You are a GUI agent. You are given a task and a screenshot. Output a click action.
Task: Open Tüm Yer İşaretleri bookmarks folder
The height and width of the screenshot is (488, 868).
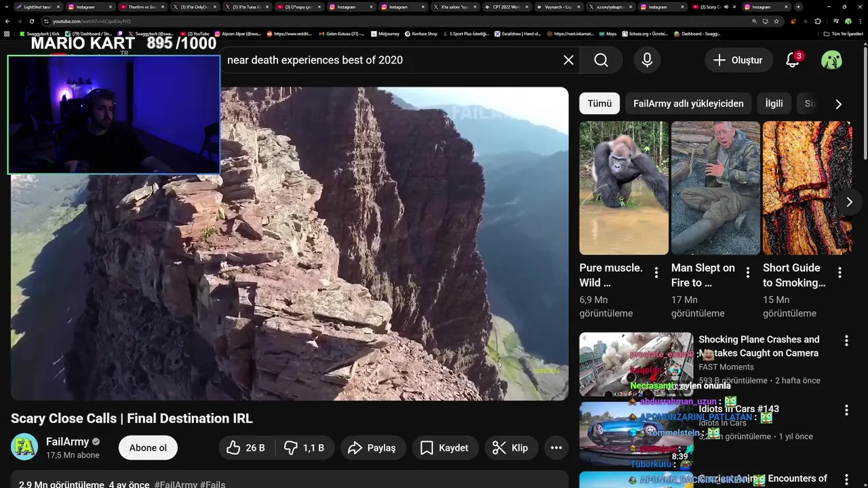coord(843,34)
